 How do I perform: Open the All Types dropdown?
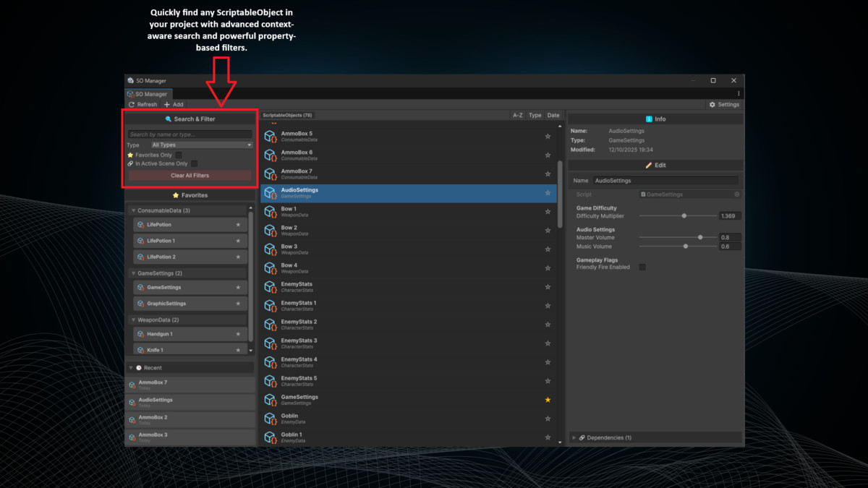[x=203, y=144]
